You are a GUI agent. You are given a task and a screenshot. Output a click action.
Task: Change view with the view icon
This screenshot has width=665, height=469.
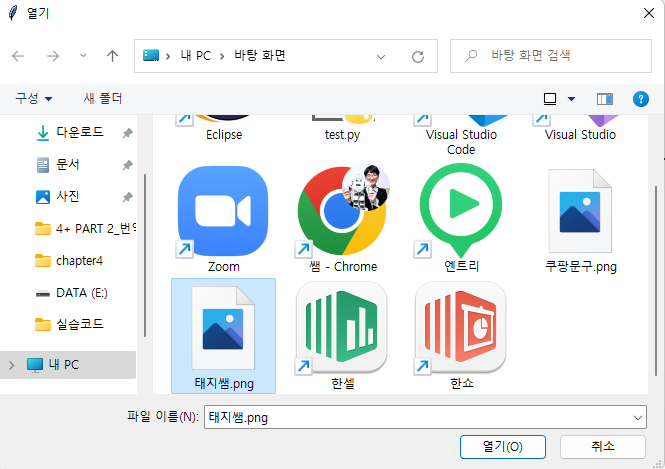550,99
